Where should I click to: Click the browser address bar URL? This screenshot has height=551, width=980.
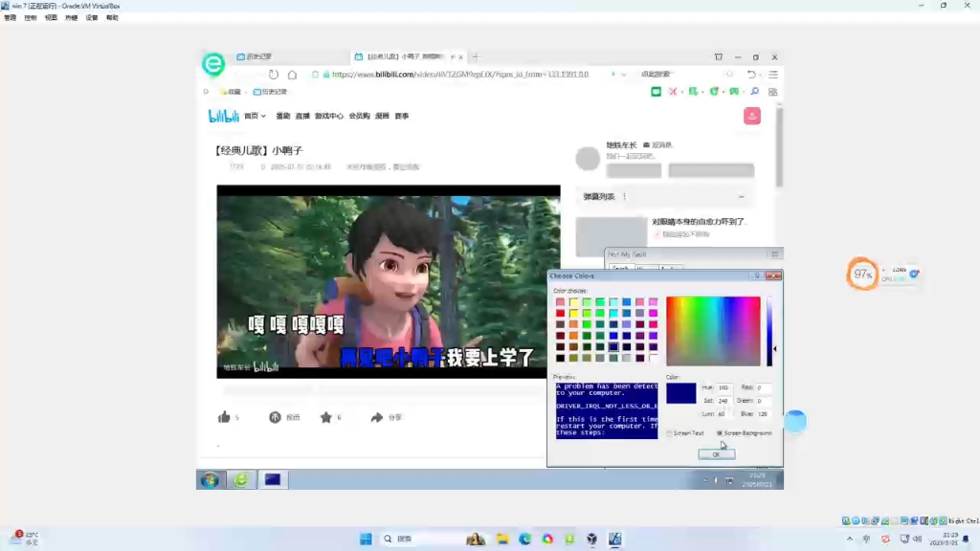pos(460,75)
